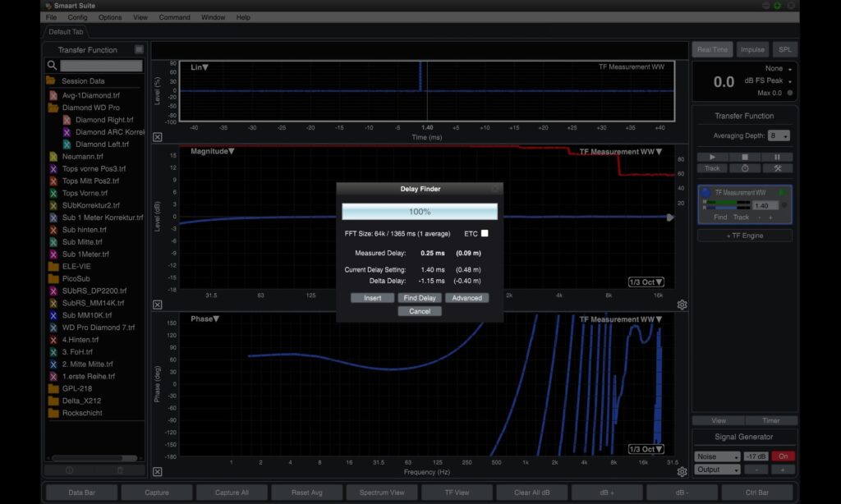Switch to the Impulse mode tab
Screen dimensions: 841x504
click(752, 49)
